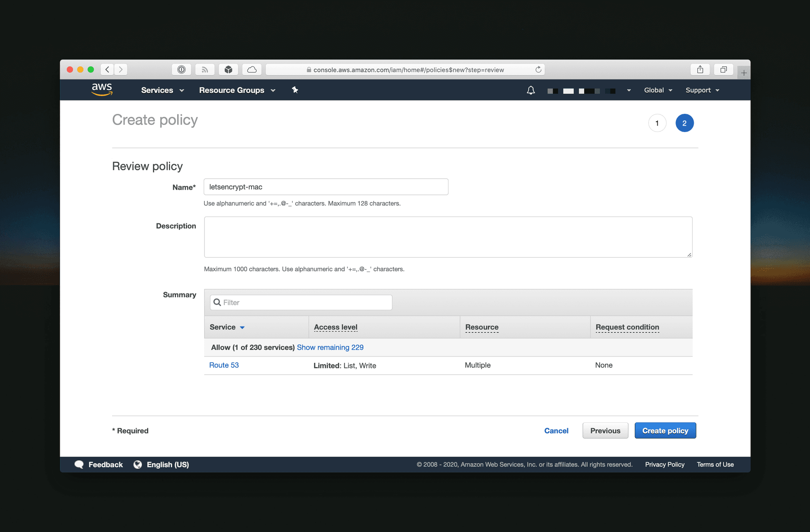Viewport: 810px width, 532px height.
Task: Click the Create policy button
Action: [665, 430]
